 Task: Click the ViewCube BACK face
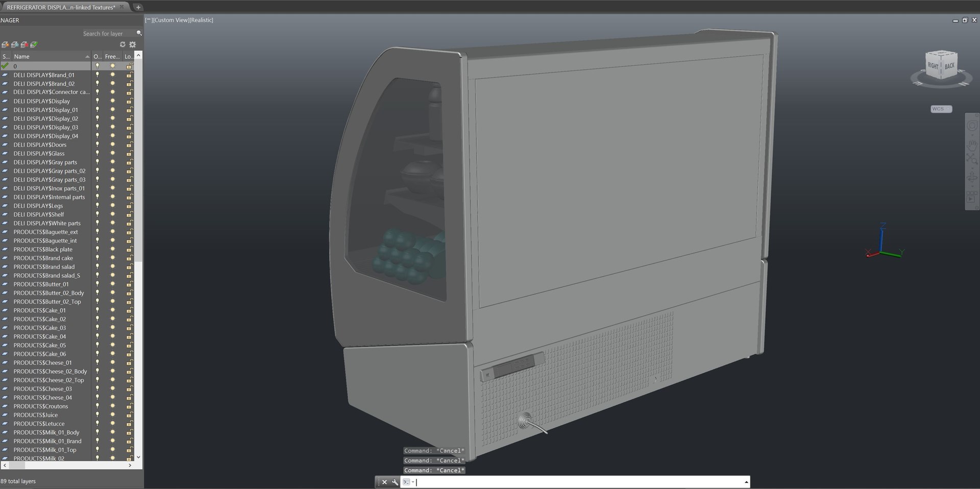click(x=949, y=66)
